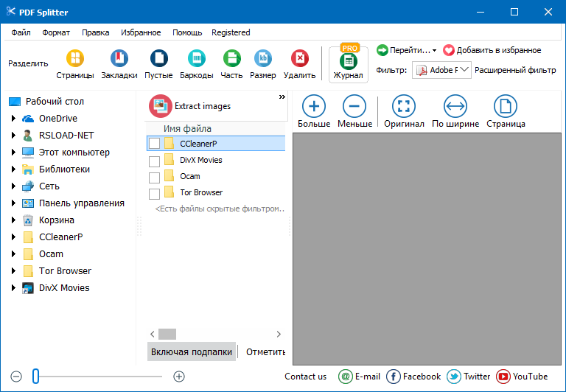
Task: Enable the Tor Browser checkbox
Action: pos(154,194)
